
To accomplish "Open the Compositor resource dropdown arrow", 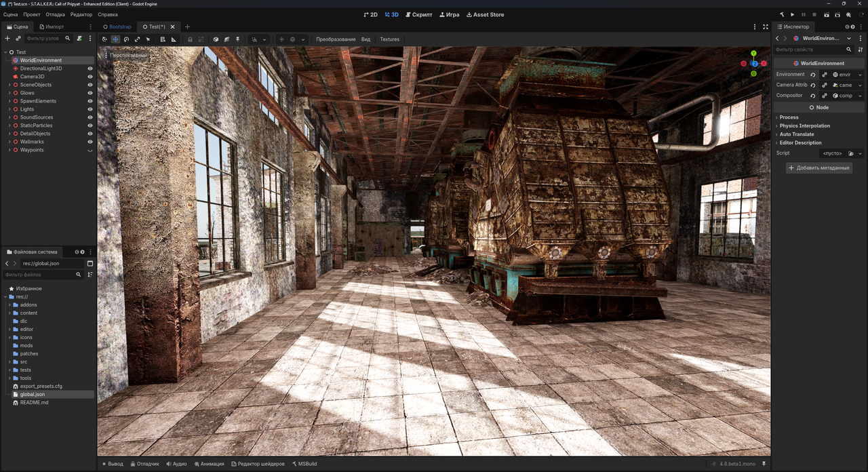I will [x=861, y=96].
